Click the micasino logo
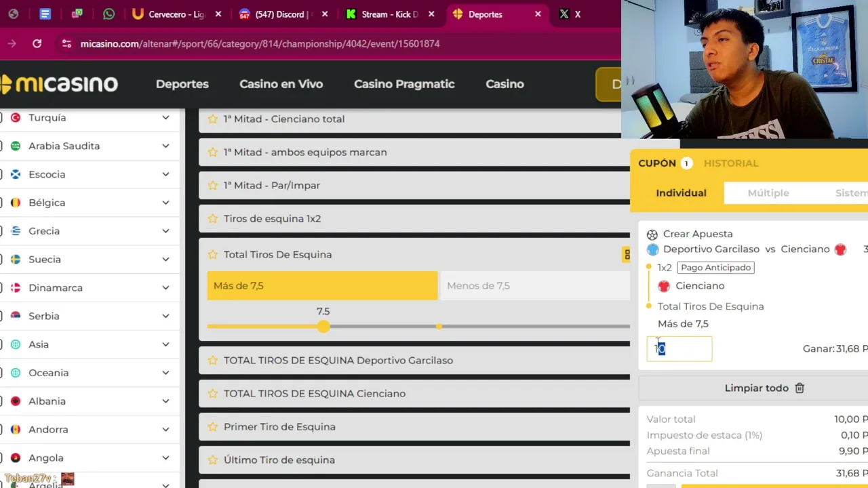The height and width of the screenshot is (488, 868). tap(59, 84)
